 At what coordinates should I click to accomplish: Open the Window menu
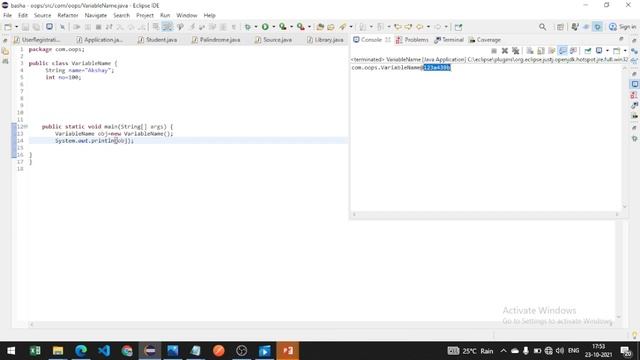pyautogui.click(x=187, y=15)
